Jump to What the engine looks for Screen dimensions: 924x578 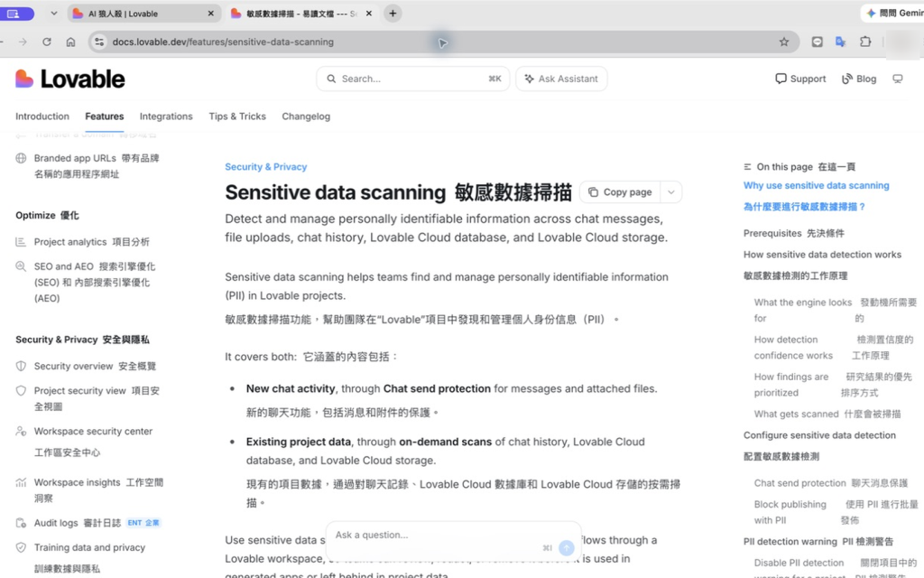[836, 311]
